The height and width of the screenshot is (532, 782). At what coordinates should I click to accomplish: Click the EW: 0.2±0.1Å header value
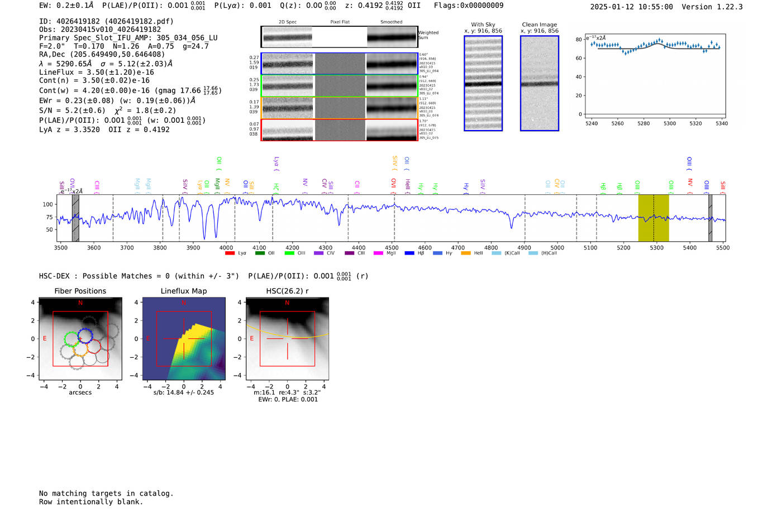(66, 5)
